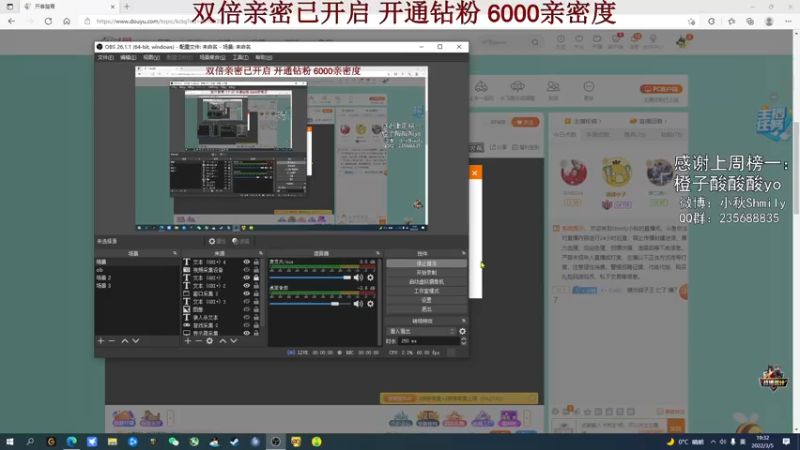Image resolution: width=800 pixels, height=450 pixels.
Task: Open scene transition properties gear
Action: point(462,331)
